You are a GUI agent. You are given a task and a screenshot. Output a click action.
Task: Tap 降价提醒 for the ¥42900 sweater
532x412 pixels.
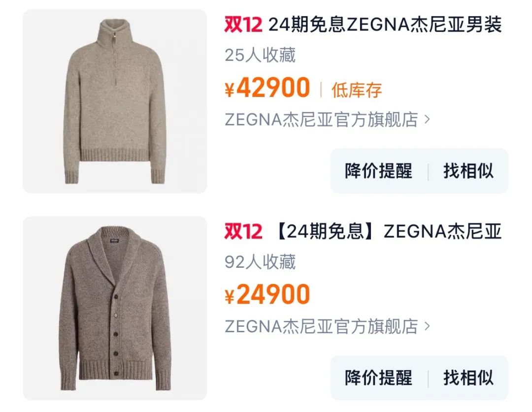pyautogui.click(x=378, y=171)
